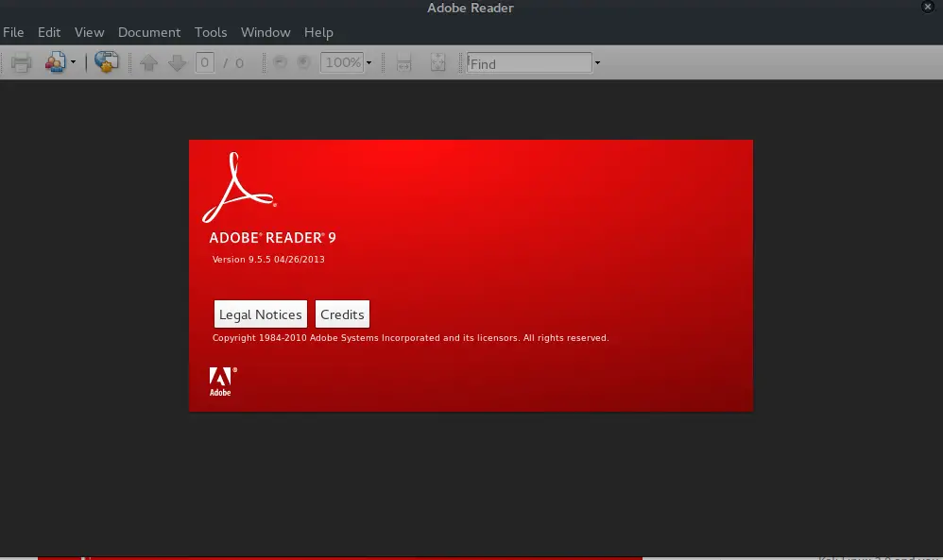Open the Document menu
The width and height of the screenshot is (943, 560).
coord(149,32)
